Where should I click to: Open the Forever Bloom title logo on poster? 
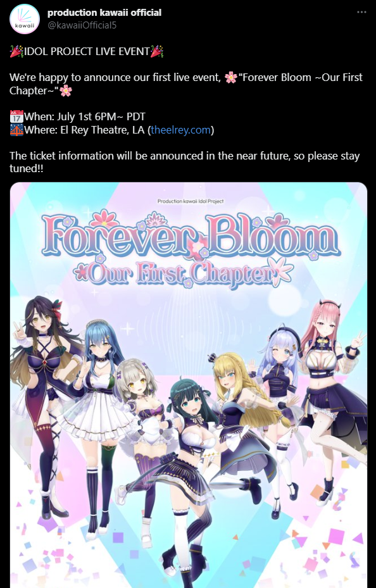tap(190, 234)
